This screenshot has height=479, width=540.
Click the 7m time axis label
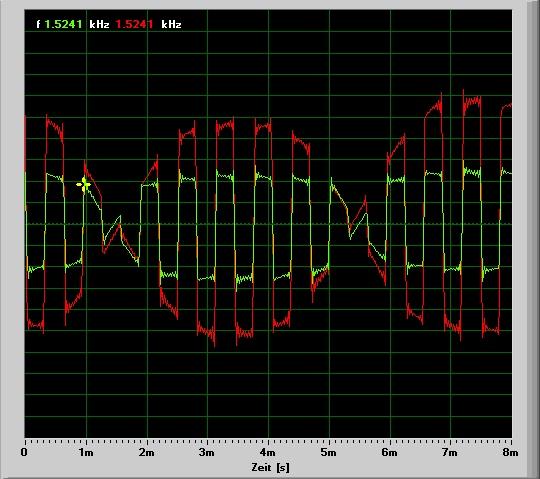tap(449, 452)
